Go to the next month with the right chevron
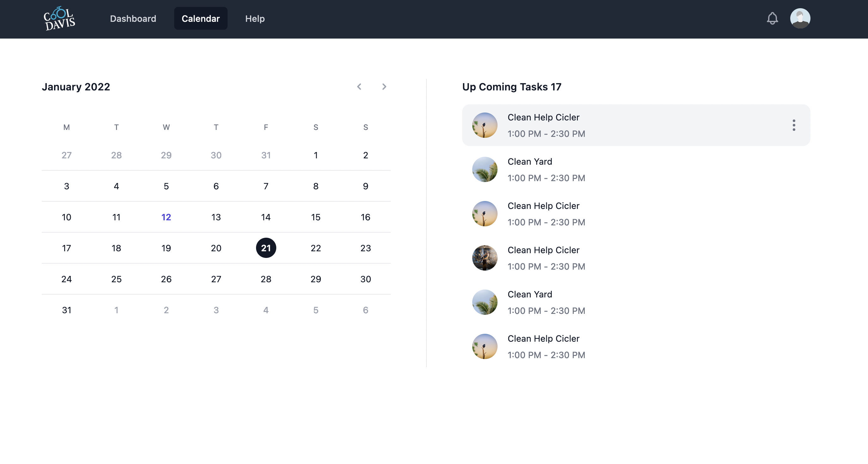This screenshot has width=868, height=464. [384, 87]
